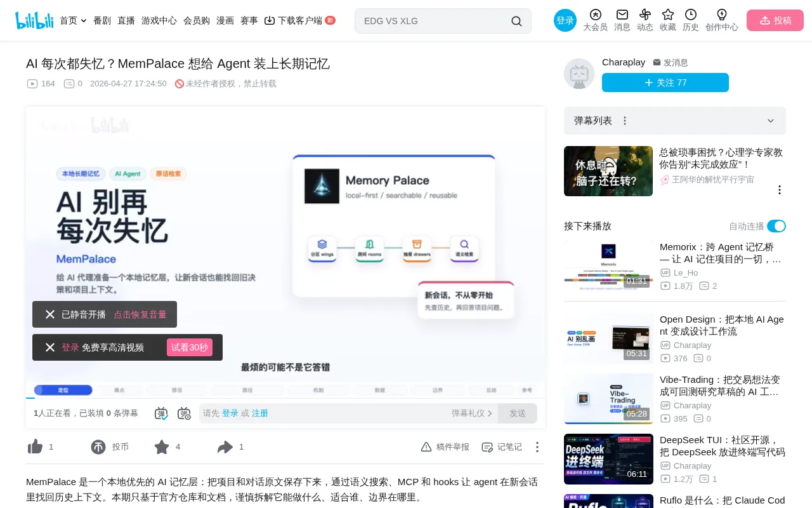Click the search magnifier icon

click(517, 21)
